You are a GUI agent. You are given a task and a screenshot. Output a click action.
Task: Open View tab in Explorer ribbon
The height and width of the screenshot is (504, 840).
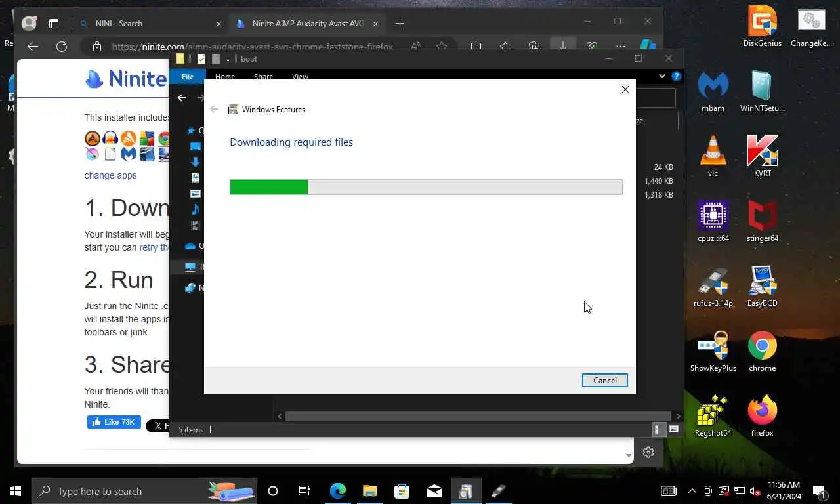pos(300,77)
